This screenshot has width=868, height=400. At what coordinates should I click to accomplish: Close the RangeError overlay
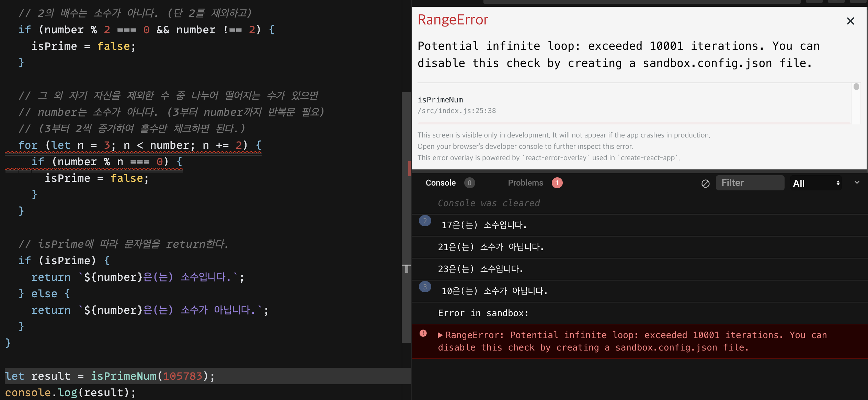click(x=850, y=21)
